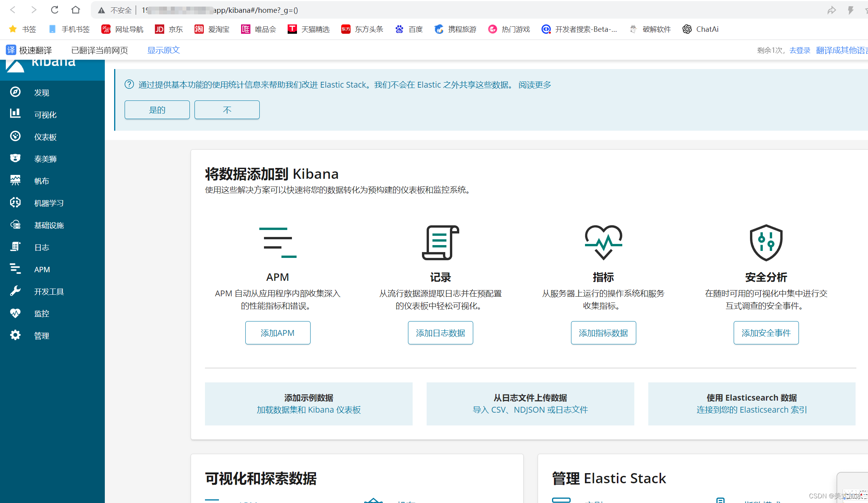This screenshot has width=868, height=503.
Task: Open the Dashboard gauge icon
Action: (15, 136)
